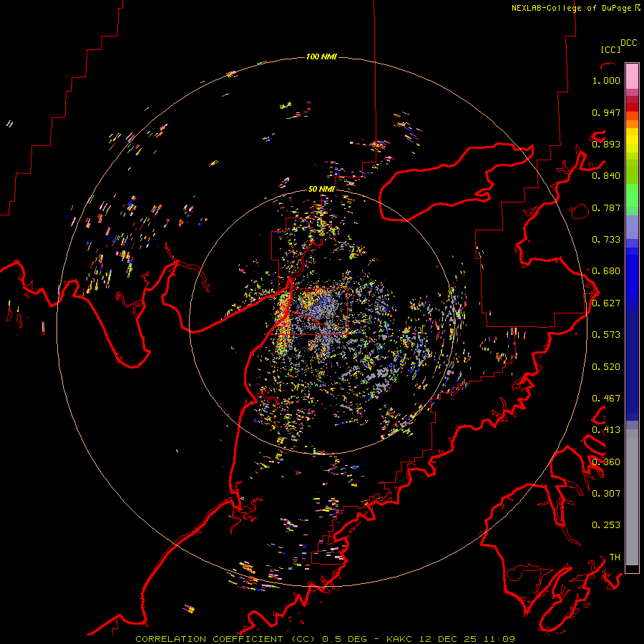Click the 1.000 legend value
Image resolution: width=644 pixels, height=644 pixels.
606,80
